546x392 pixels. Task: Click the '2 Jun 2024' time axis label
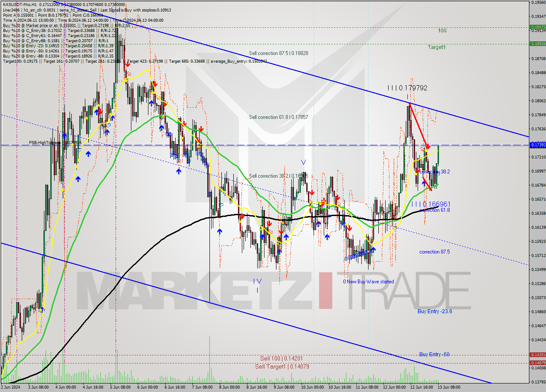click(11, 387)
